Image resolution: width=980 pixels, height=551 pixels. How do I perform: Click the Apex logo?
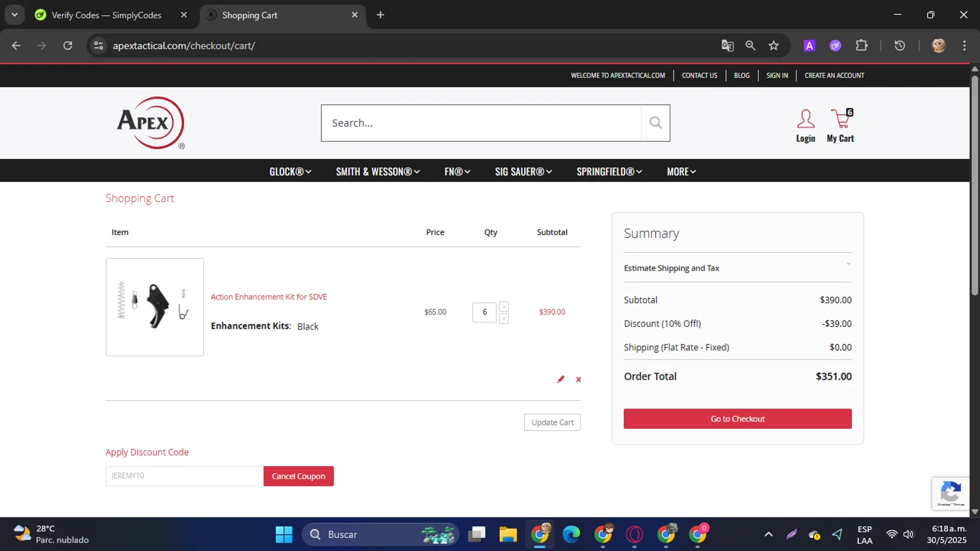pyautogui.click(x=151, y=123)
